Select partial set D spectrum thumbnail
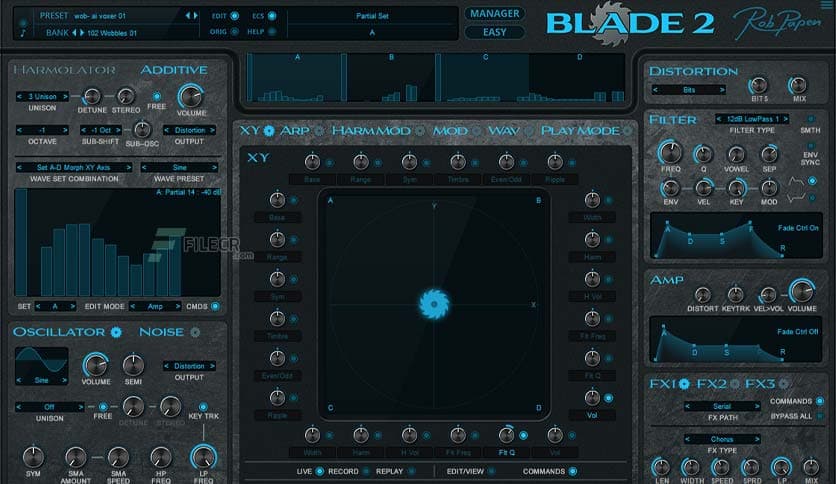The height and width of the screenshot is (484, 836). coord(578,77)
